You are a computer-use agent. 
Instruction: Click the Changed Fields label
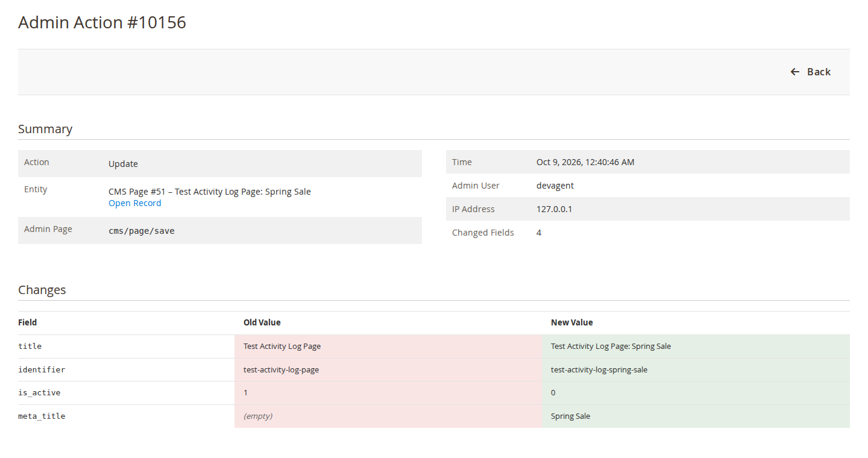483,233
